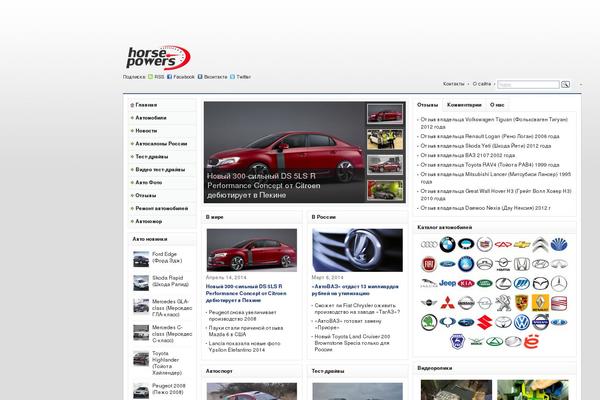This screenshot has width=600, height=400.
Task: Open the Porsche crest logo
Action: click(522, 303)
